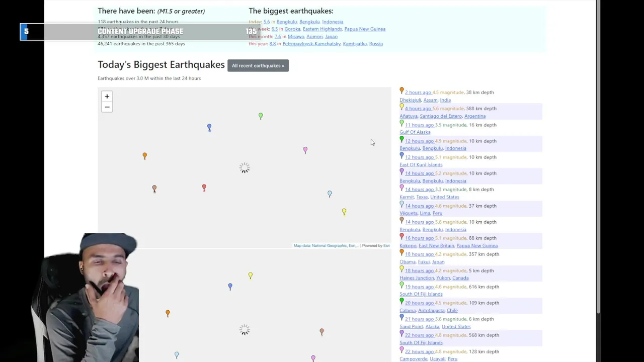Viewport: 644px width, 362px height.
Task: Follow the Texas link
Action: (x=422, y=197)
